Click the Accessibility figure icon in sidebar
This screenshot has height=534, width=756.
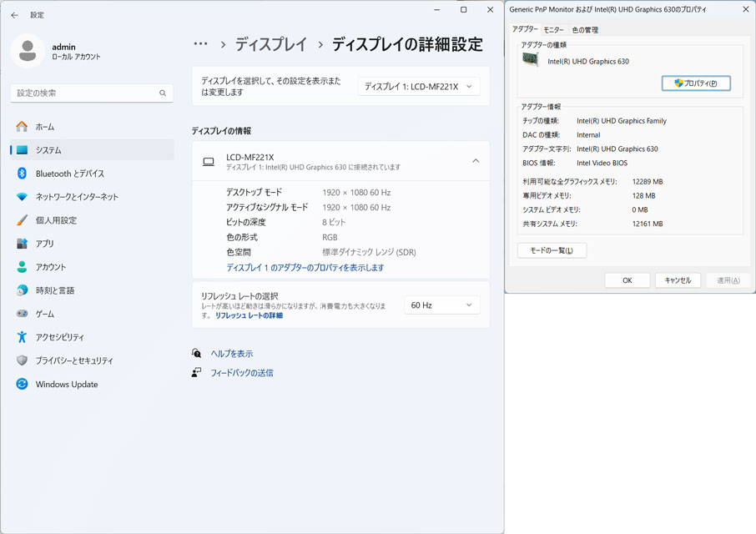22,337
